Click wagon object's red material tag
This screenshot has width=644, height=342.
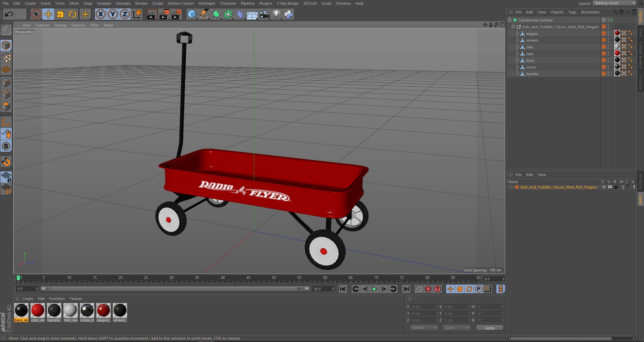617,33
